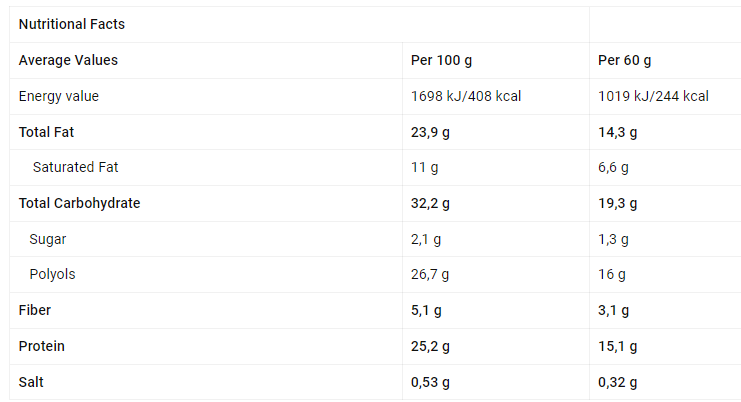Click the 23,9 g Total Fat value
This screenshot has height=402, width=741.
click(x=431, y=132)
